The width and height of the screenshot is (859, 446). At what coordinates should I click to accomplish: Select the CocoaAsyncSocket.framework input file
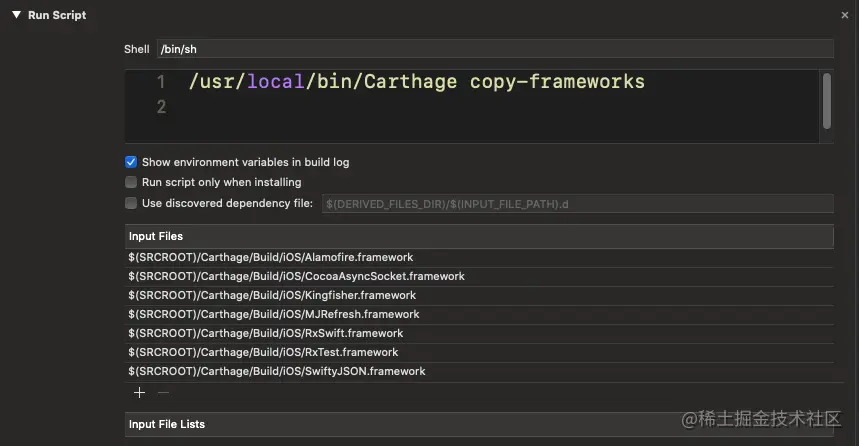[479, 277]
